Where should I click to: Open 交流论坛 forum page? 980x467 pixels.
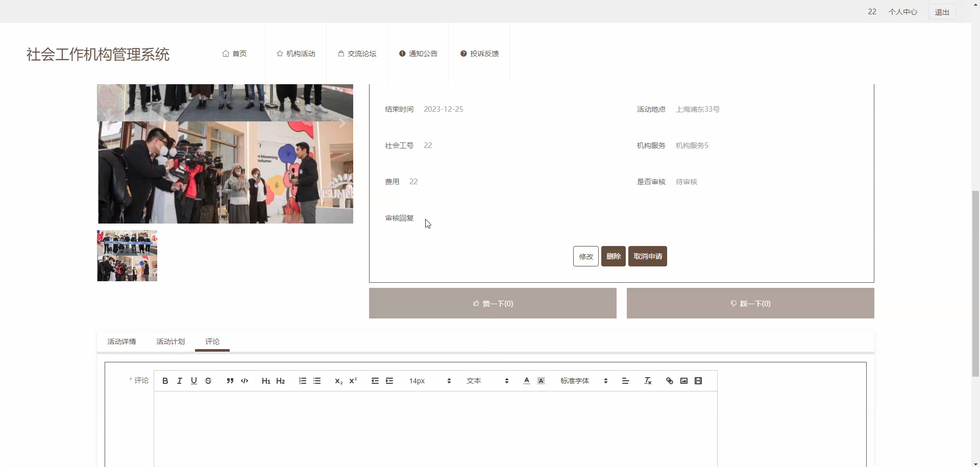357,54
